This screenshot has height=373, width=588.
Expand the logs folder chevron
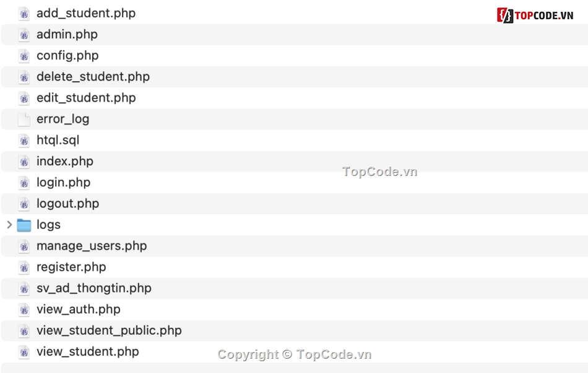tap(9, 225)
